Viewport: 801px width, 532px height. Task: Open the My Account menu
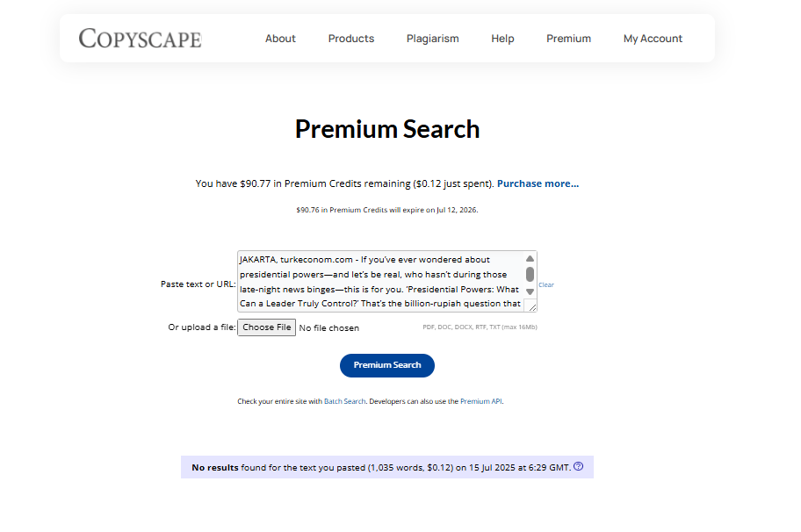[x=653, y=39]
